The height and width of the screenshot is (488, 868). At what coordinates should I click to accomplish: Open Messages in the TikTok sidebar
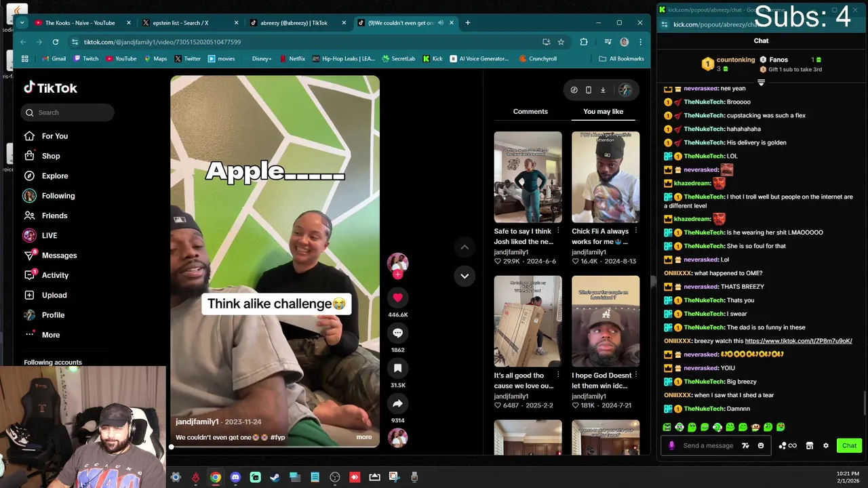tap(50, 256)
